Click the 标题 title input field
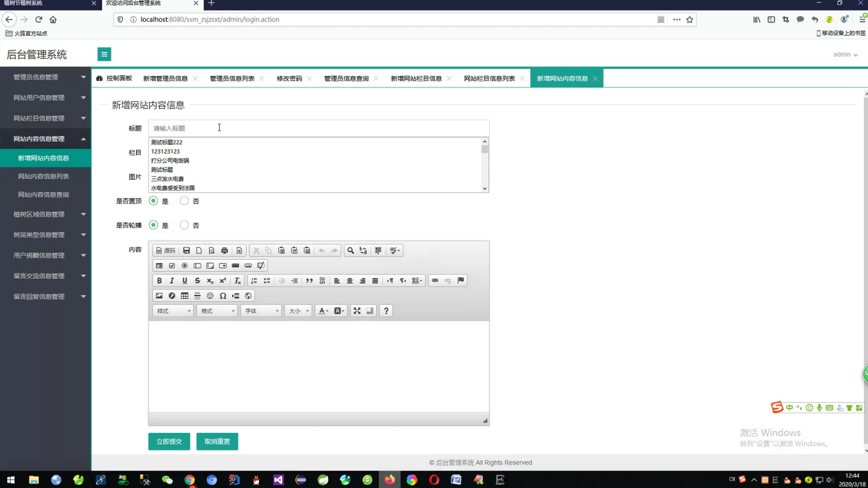 click(318, 128)
